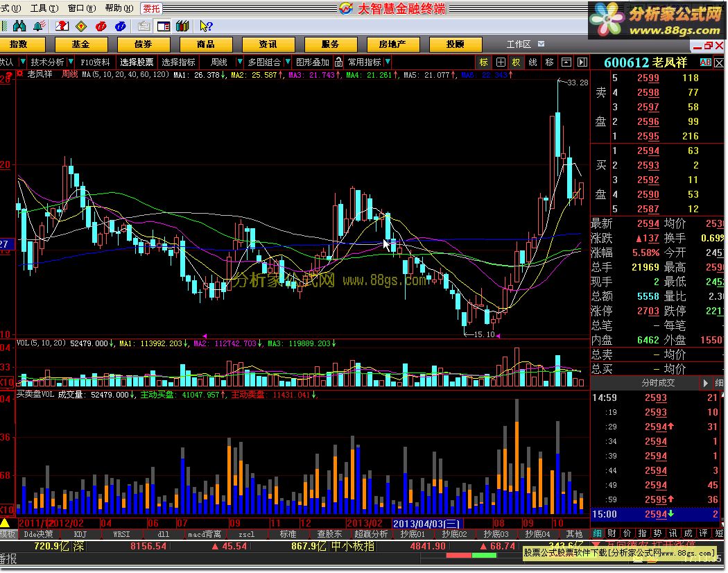Screen dimensions: 728x573
Task: Open the 工作区 workspace dropdown
Action: (541, 44)
